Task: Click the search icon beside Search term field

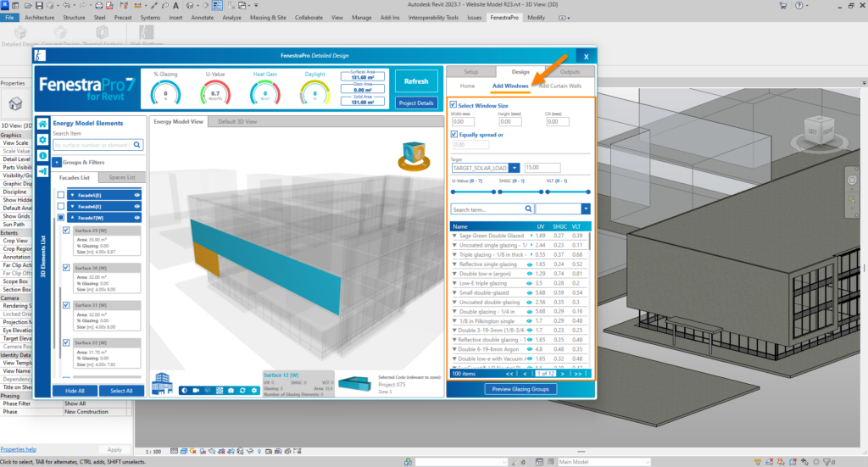Action: click(x=528, y=209)
